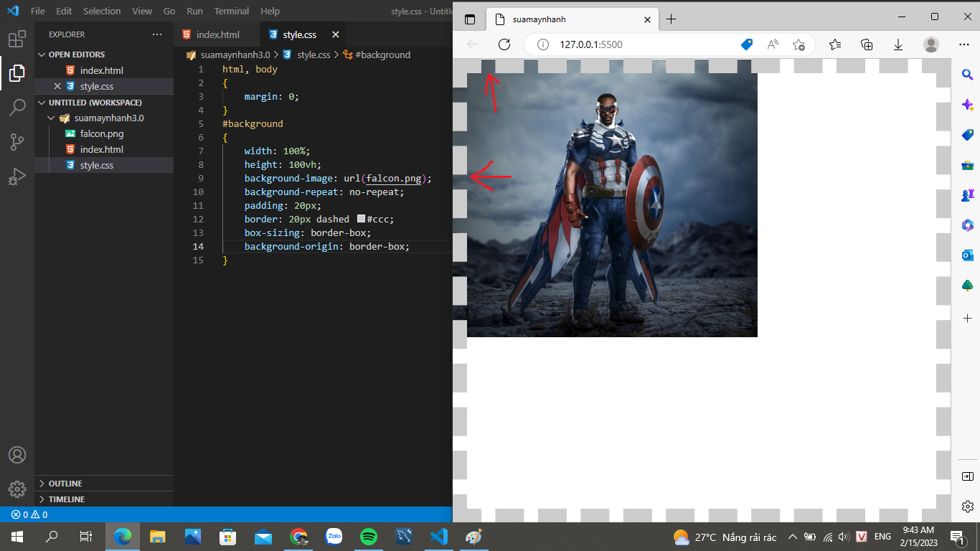The width and height of the screenshot is (980, 551).
Task: Open Zalo from the taskbar
Action: coord(334,537)
